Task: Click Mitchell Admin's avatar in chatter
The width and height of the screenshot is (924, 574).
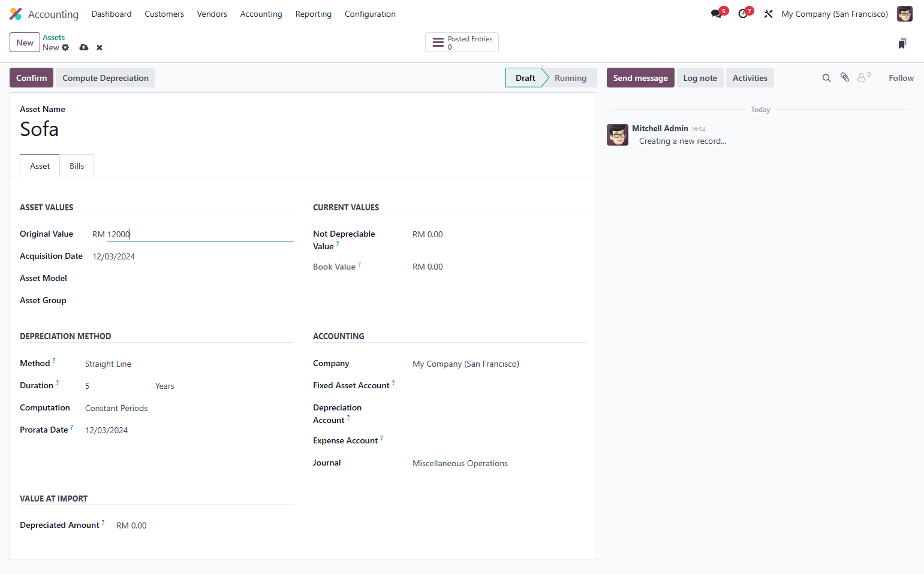Action: tap(618, 135)
